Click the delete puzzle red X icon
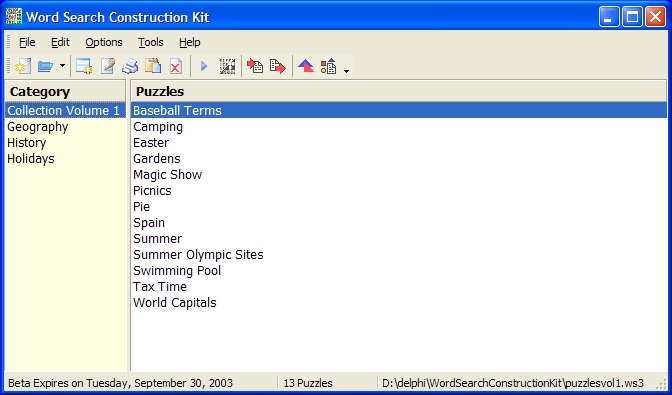This screenshot has height=395, width=672. point(175,66)
